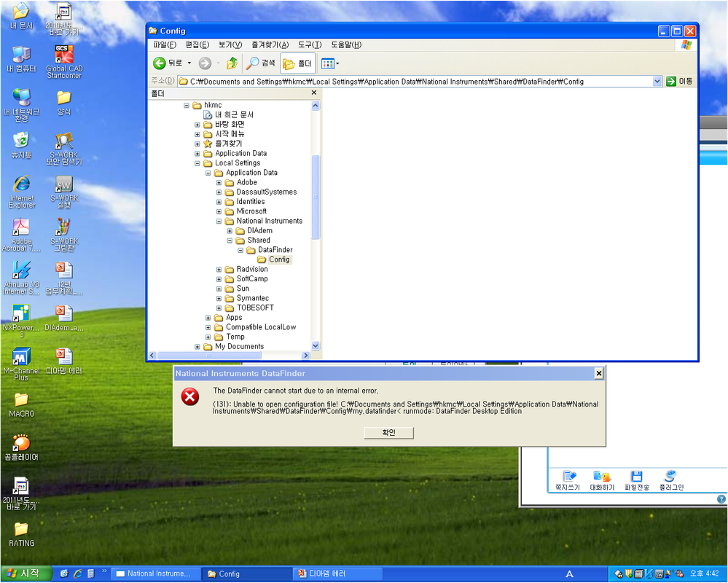
Task: Click the 파일전송 icon in messenger window
Action: [636, 480]
